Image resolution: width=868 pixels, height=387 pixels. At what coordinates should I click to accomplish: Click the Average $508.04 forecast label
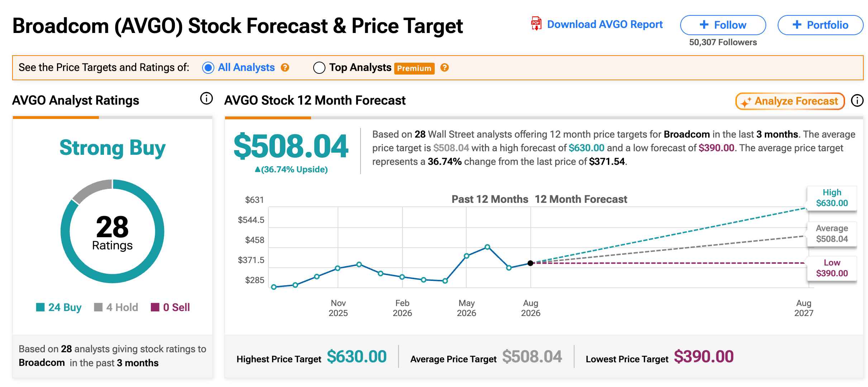coord(832,234)
